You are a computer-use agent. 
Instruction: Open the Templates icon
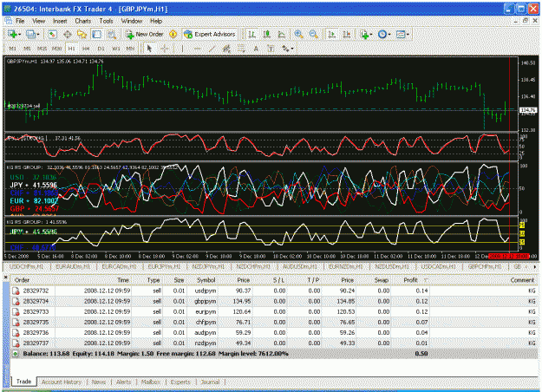[x=401, y=34]
